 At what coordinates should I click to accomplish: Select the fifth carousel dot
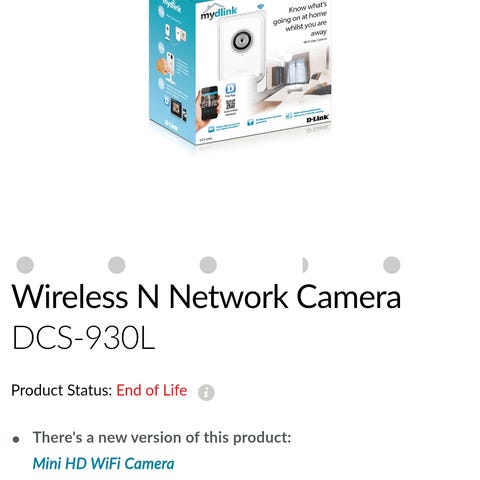click(x=392, y=265)
